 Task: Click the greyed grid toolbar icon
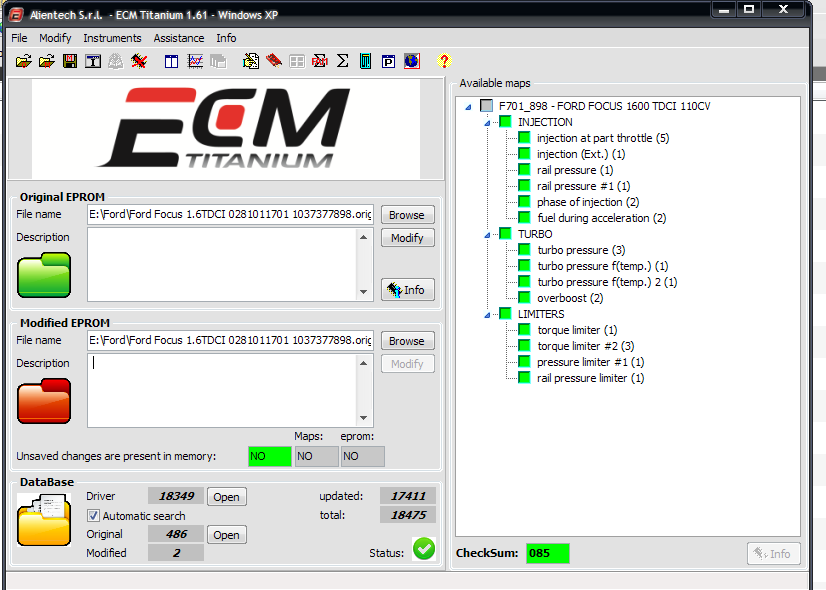point(297,62)
